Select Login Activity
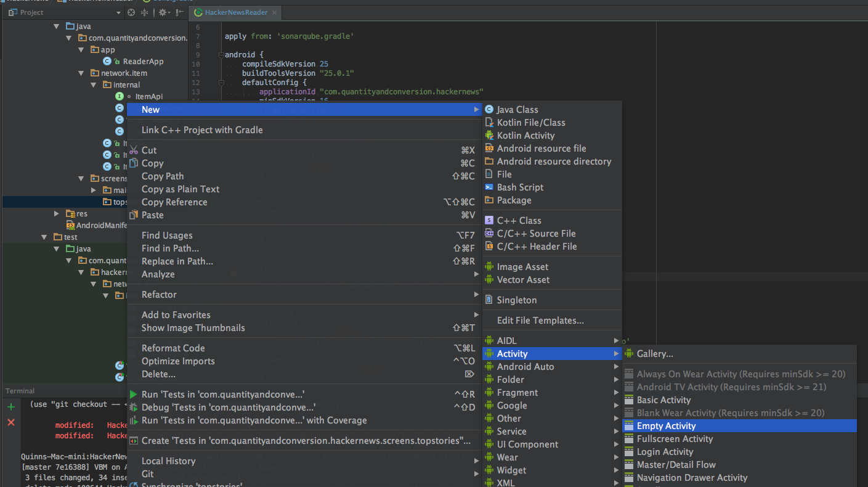This screenshot has height=487, width=868. (x=739, y=452)
